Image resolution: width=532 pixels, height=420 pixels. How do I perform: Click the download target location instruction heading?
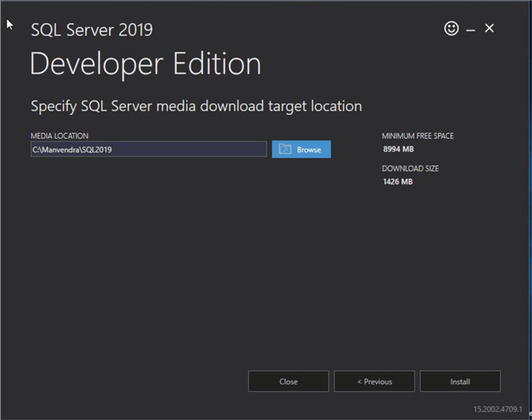[196, 106]
